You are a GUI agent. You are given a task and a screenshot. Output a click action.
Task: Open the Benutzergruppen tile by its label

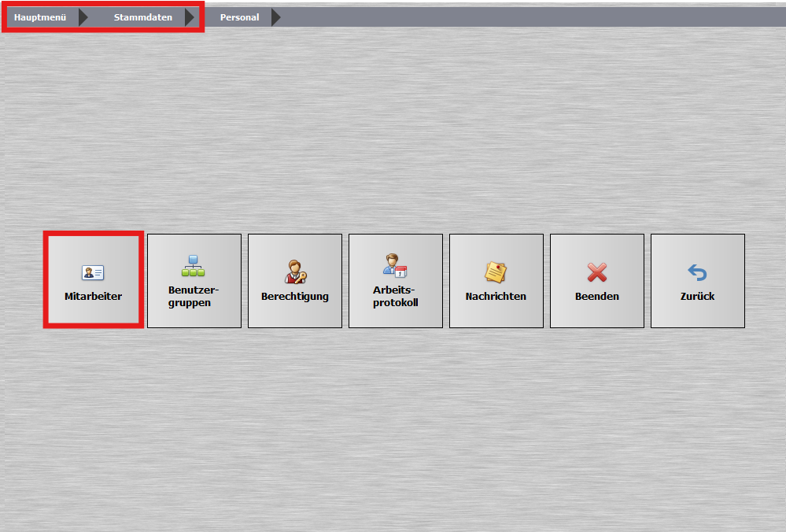tap(194, 297)
